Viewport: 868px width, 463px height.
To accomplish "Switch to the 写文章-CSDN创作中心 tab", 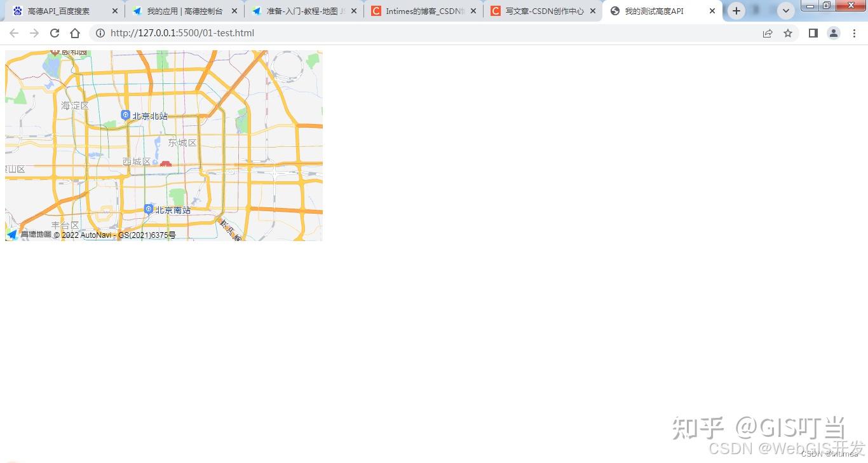I will 543,11.
